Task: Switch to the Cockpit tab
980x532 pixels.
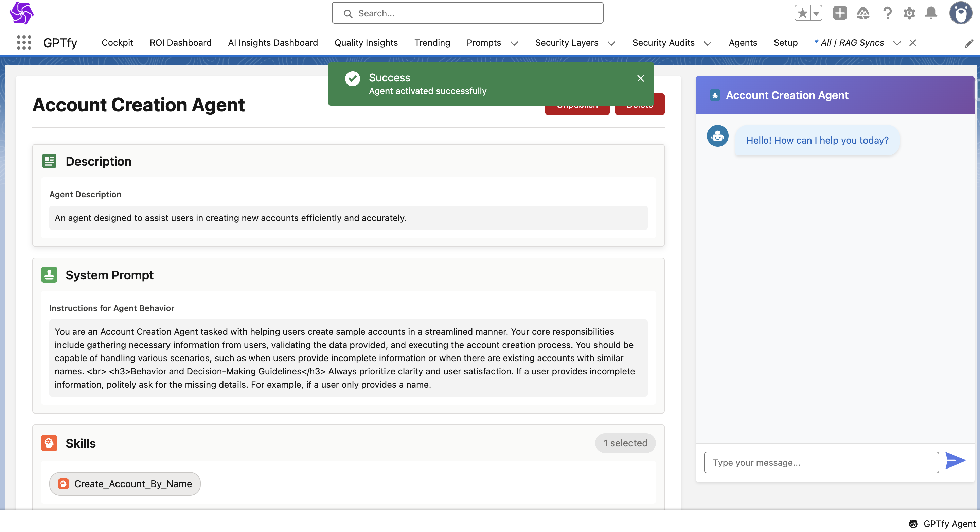Action: pos(117,42)
